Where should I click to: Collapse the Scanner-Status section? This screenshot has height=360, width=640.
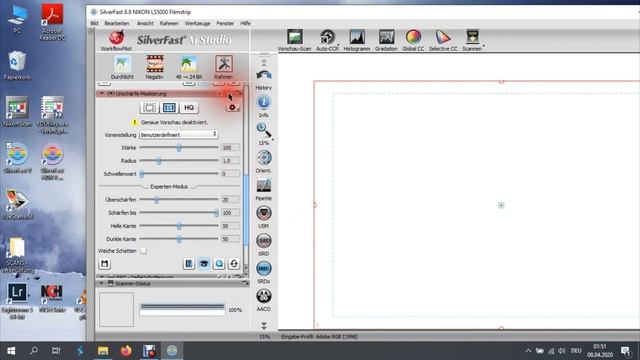pos(102,283)
